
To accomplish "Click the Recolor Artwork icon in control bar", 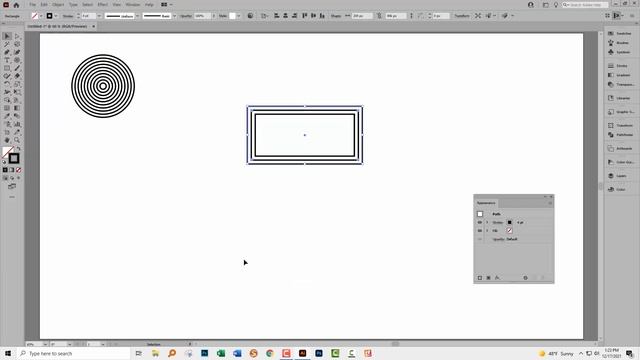I will coord(250,16).
